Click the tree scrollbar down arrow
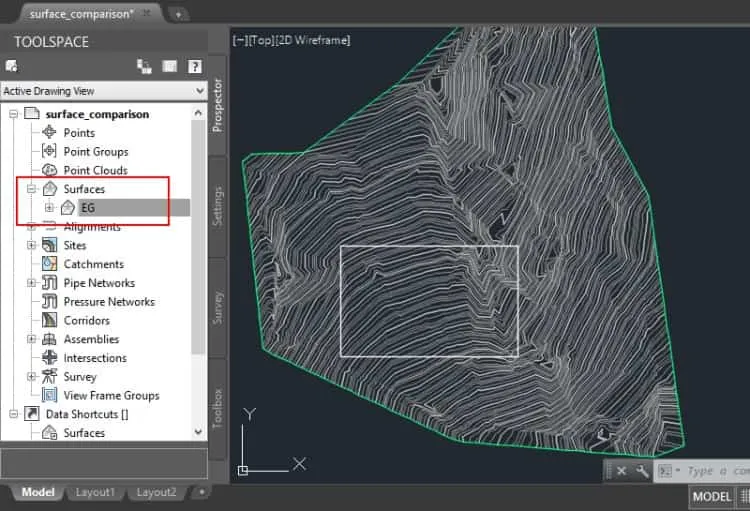The height and width of the screenshot is (511, 750). pos(198,432)
